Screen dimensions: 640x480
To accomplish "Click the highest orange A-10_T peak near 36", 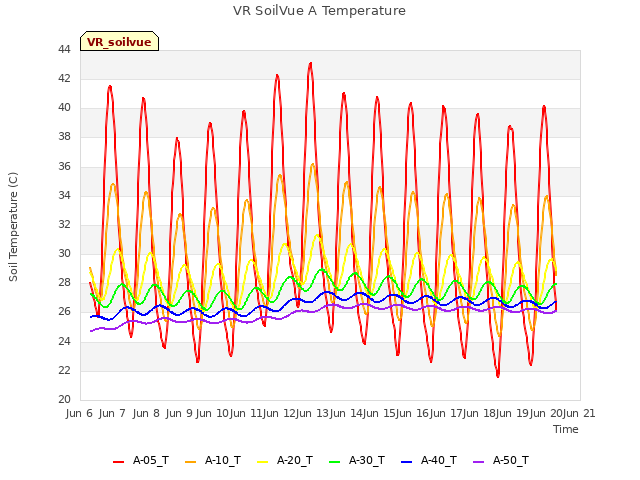I will (313, 164).
